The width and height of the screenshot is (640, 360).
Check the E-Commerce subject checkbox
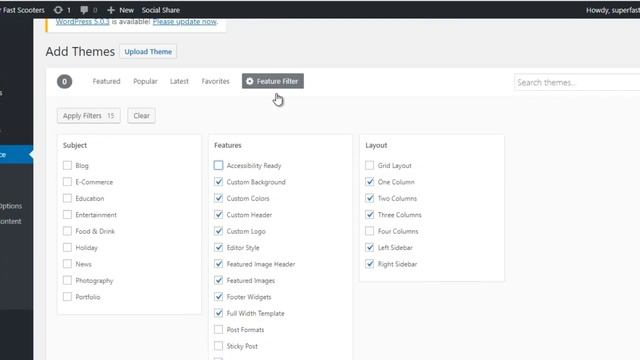point(67,182)
